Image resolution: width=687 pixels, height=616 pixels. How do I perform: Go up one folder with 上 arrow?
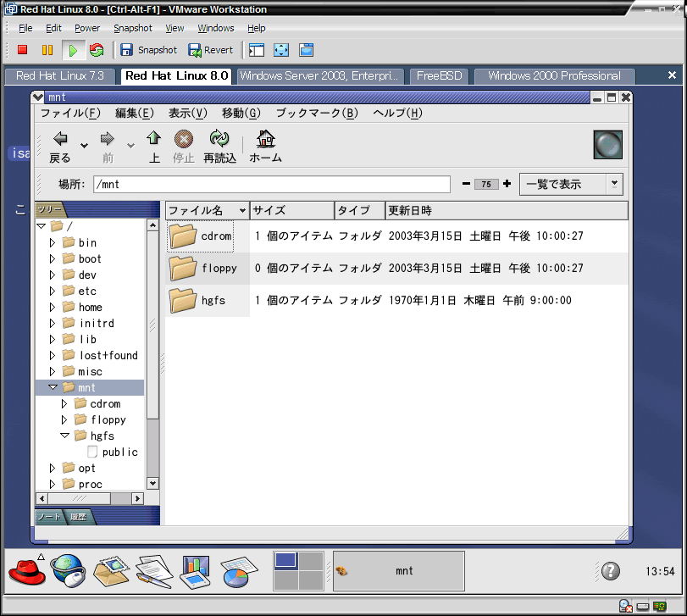pos(154,147)
